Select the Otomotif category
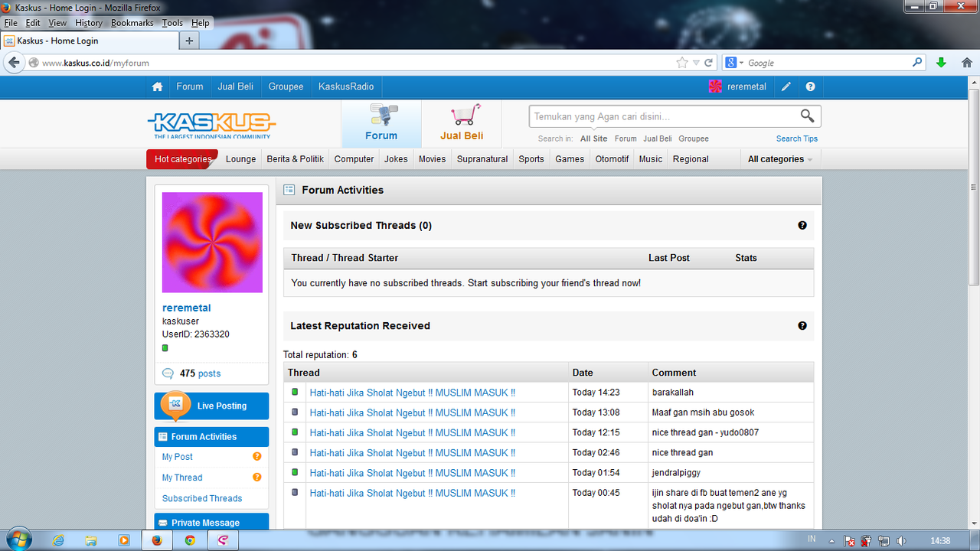This screenshot has height=551, width=980. point(612,159)
